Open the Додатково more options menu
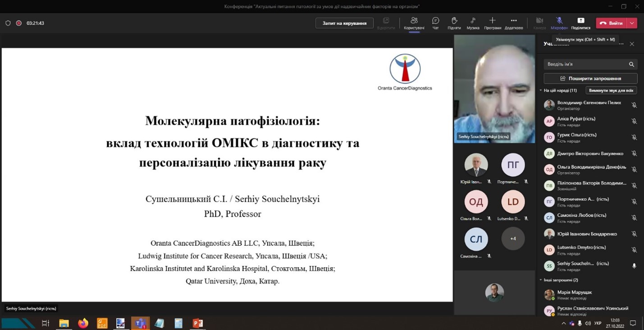 click(x=513, y=23)
